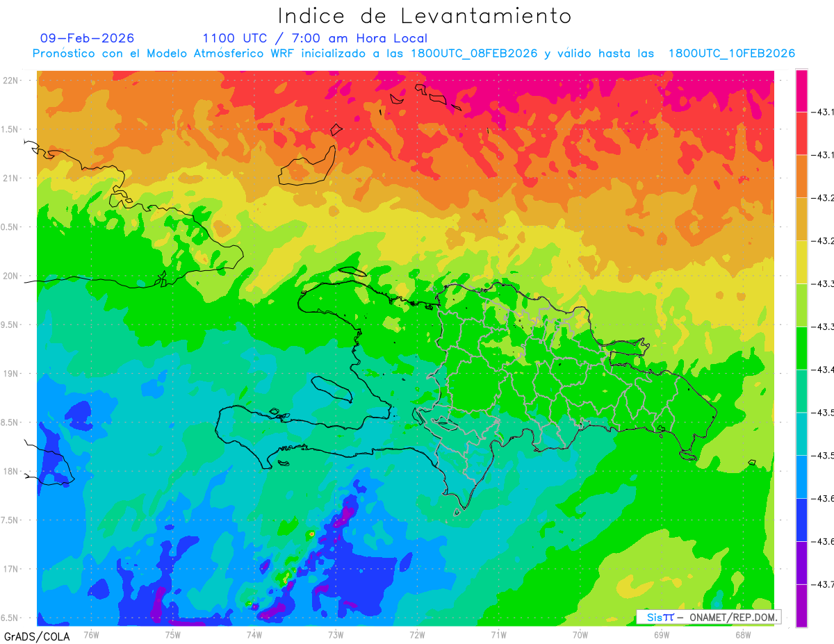834x644 pixels.
Task: Select the red legend color band
Action: 801,133
